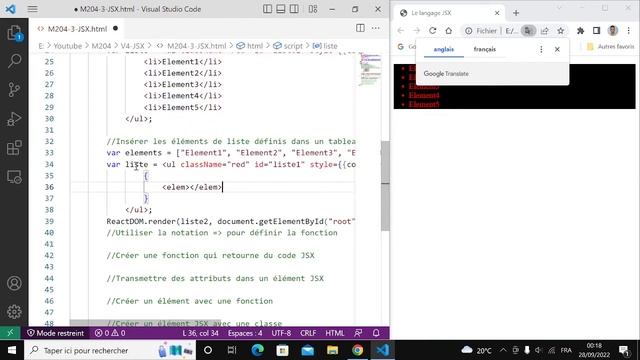Open the Remote Explorer view

14,177
